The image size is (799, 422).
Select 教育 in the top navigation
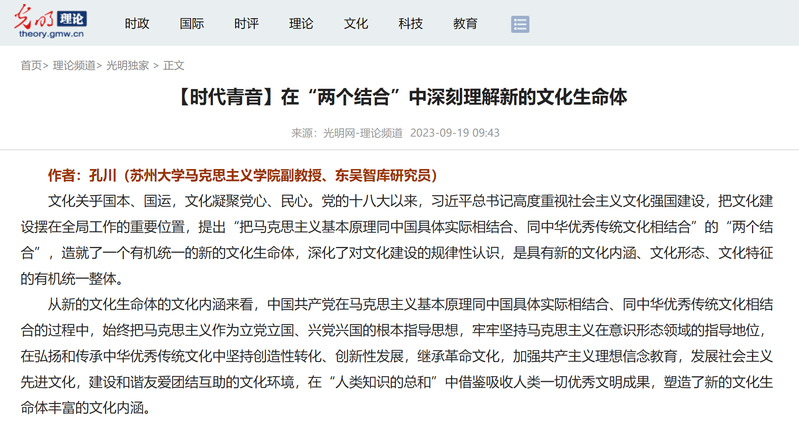pyautogui.click(x=465, y=23)
